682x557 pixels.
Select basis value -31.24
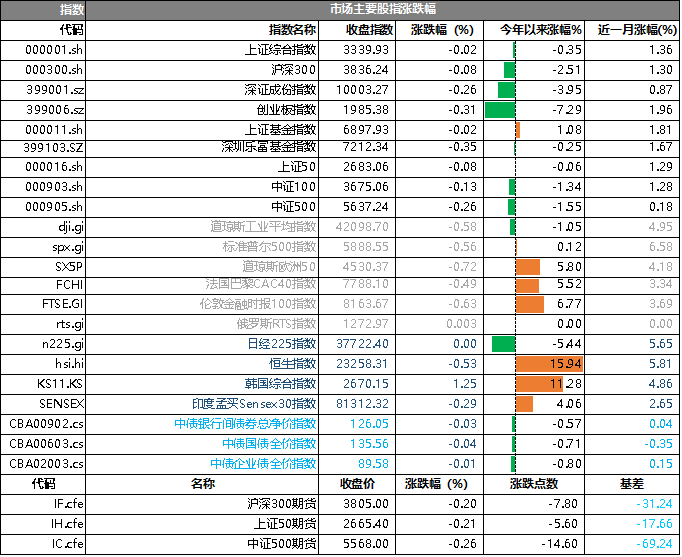click(x=655, y=504)
